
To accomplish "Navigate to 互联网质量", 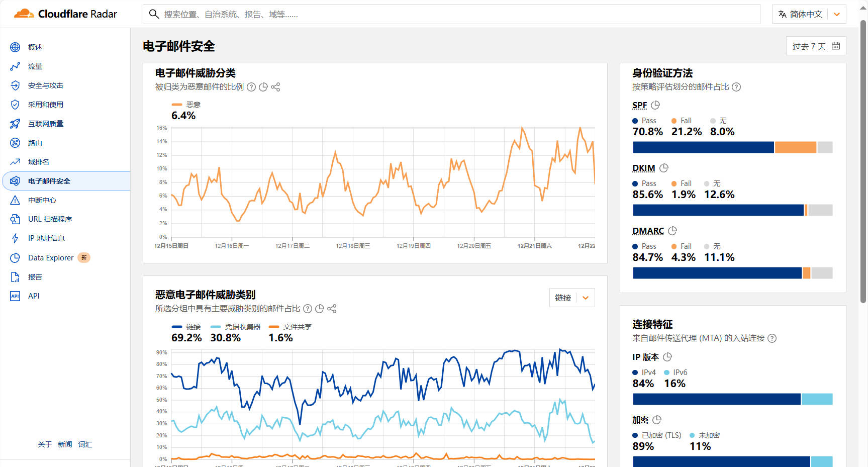I will [x=46, y=124].
